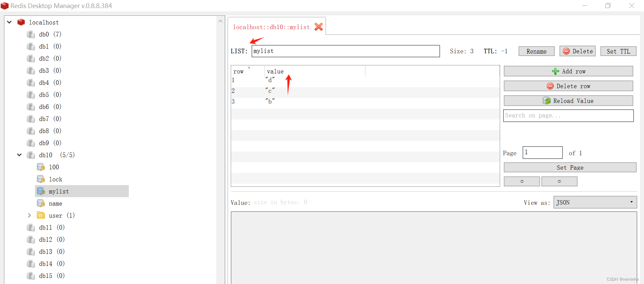The image size is (644, 284).
Task: Click the user namespace folder icon
Action: 41,215
